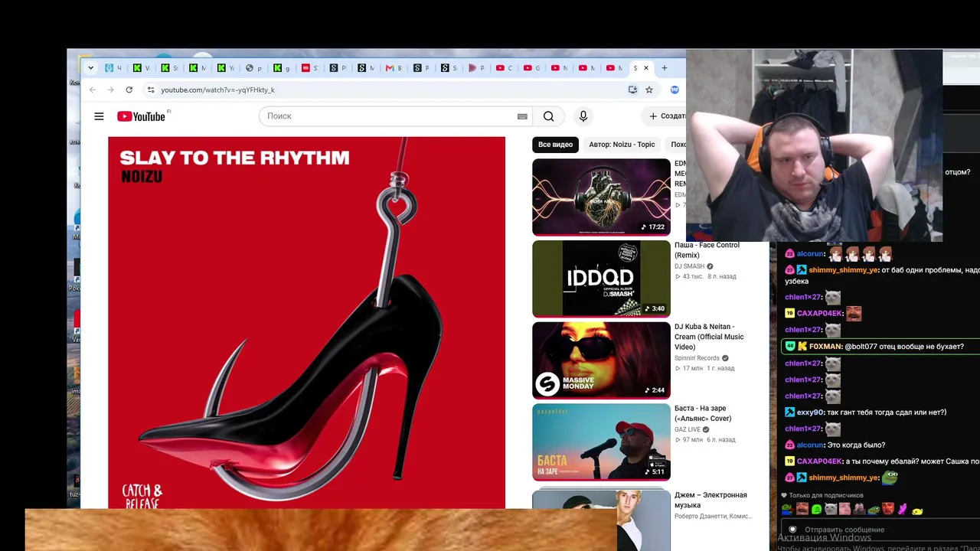Click F0XMAN's username in the chat

click(x=825, y=347)
